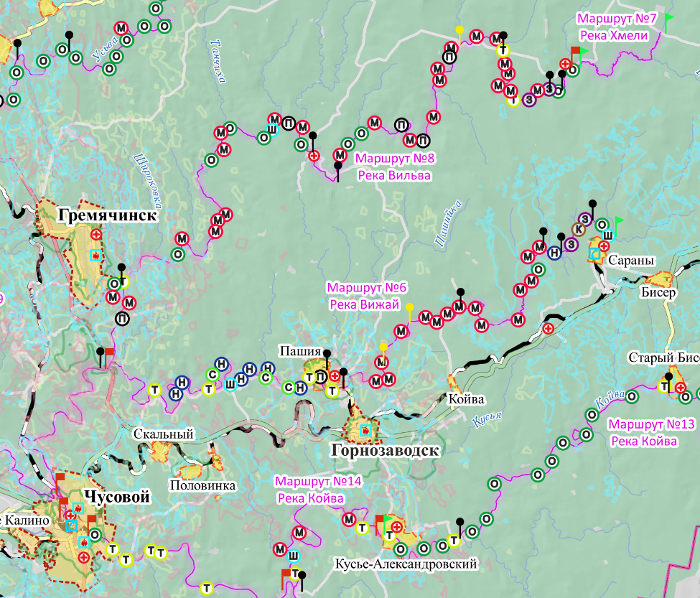Select the Чусовой city label
The width and height of the screenshot is (700, 598).
coord(116,497)
